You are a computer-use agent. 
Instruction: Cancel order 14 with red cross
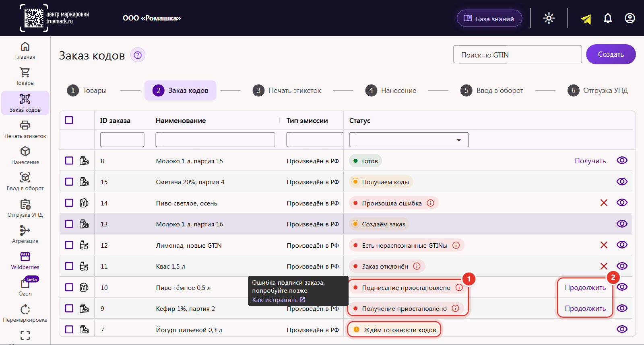pos(604,203)
